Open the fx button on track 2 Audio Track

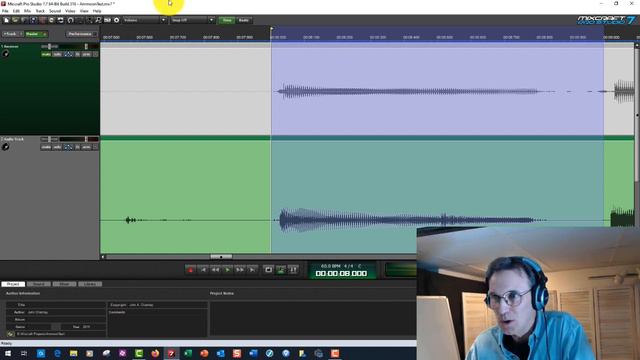78,147
